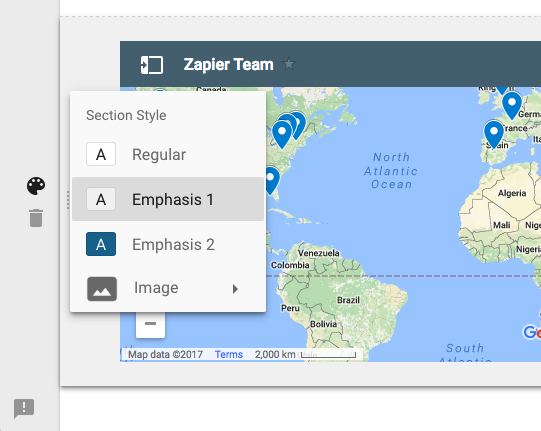Choose the Regular section style
This screenshot has height=431, width=541.
(168, 154)
